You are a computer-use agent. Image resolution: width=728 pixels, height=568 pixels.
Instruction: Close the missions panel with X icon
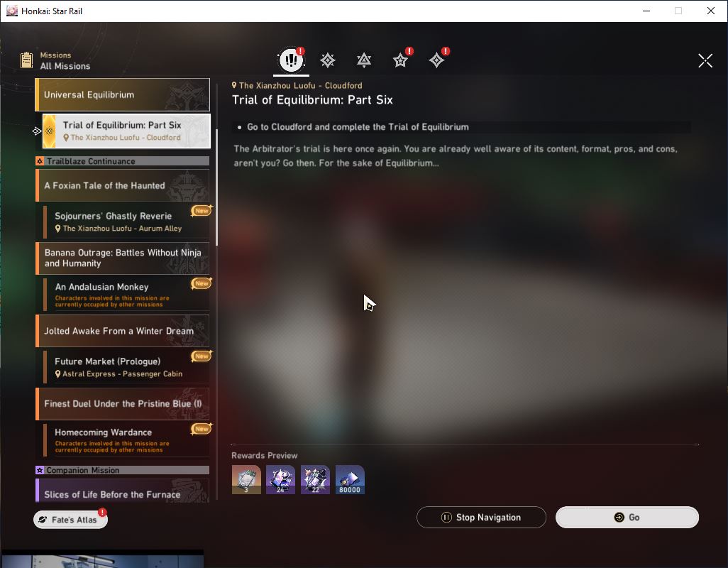(x=705, y=60)
